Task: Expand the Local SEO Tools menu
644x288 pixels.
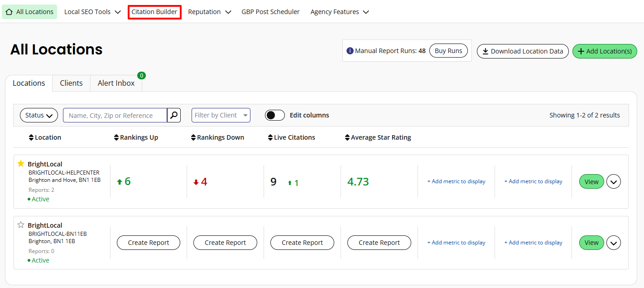Action: (92, 12)
